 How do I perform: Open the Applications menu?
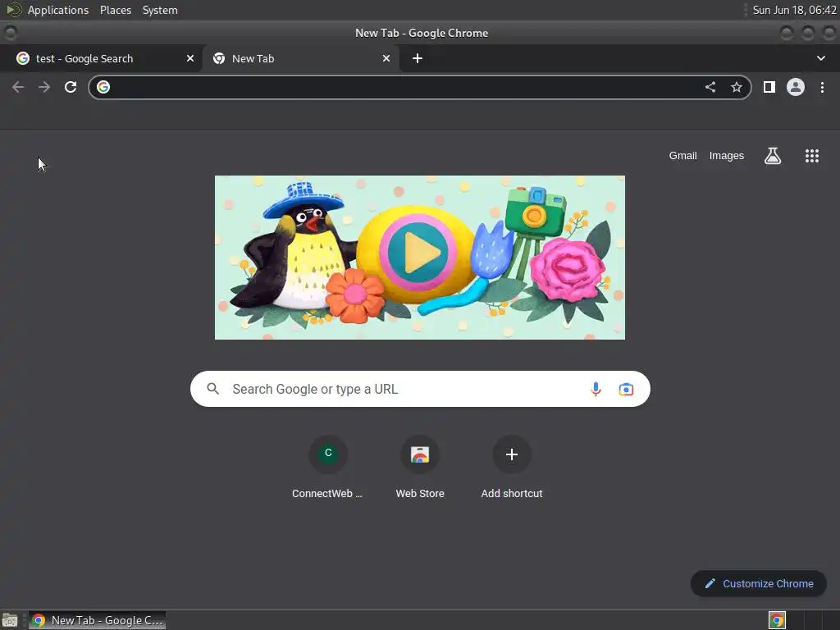click(58, 10)
